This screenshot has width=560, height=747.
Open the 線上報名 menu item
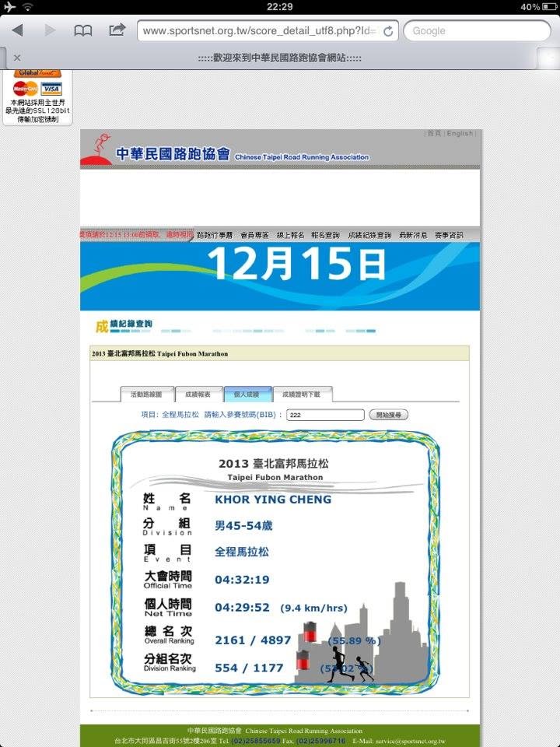[290, 235]
